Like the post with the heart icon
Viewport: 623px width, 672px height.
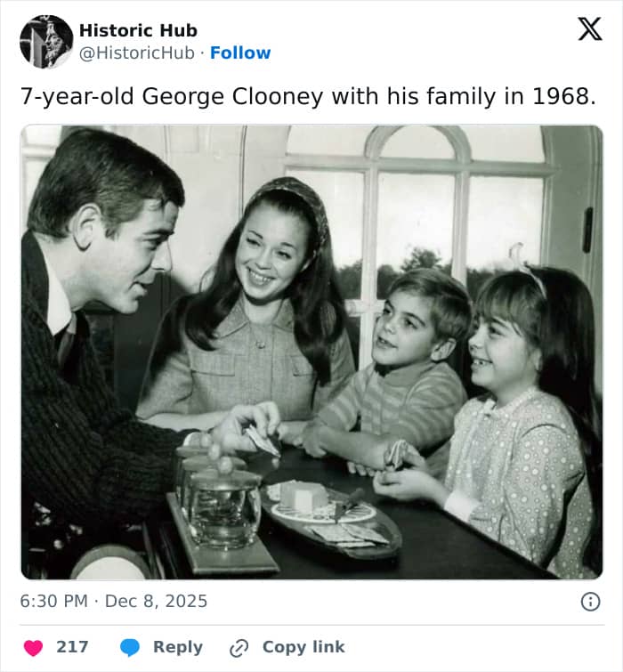pos(33,647)
